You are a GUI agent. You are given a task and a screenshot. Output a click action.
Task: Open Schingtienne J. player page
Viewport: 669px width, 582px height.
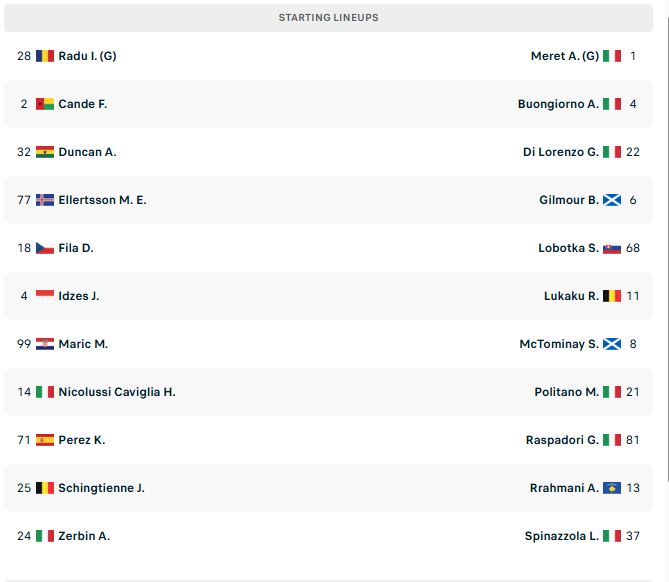102,488
